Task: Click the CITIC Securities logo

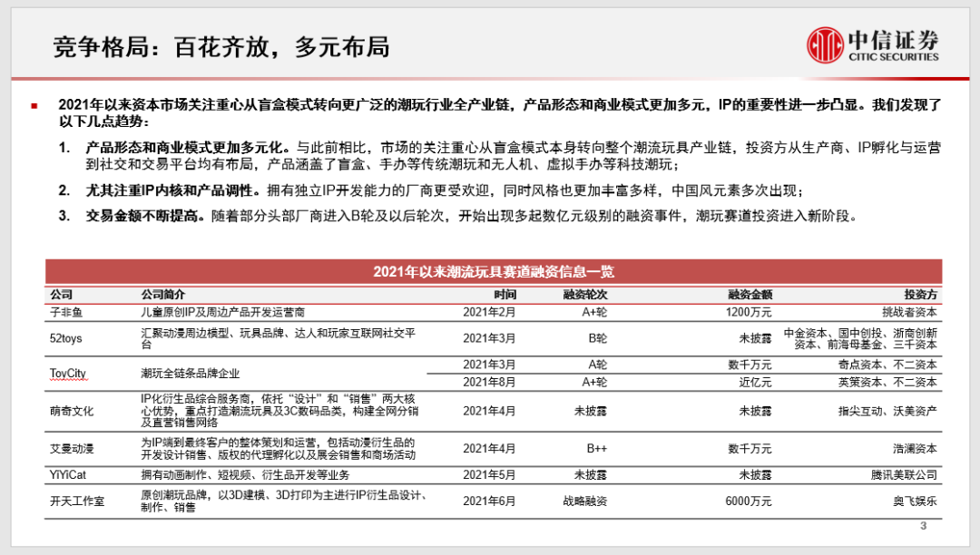Action: pyautogui.click(x=873, y=45)
